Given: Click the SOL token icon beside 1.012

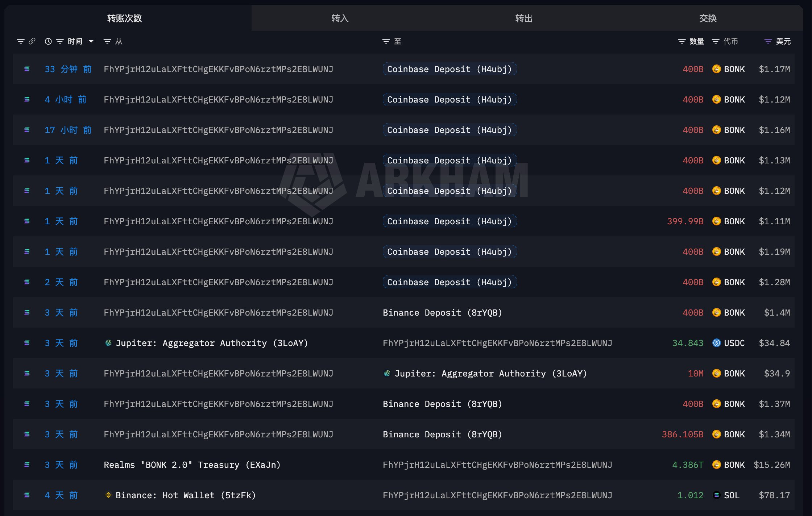Looking at the screenshot, I should point(717,495).
